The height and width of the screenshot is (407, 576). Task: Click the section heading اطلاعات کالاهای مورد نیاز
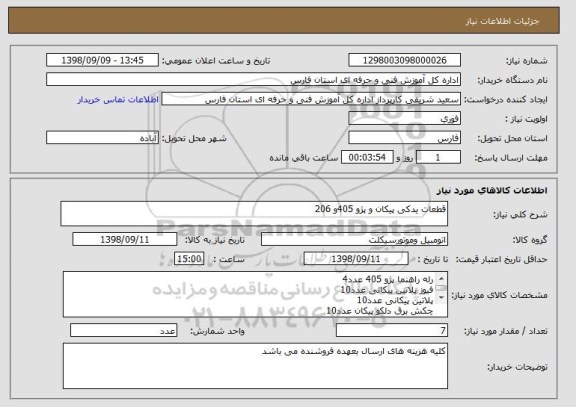click(492, 190)
